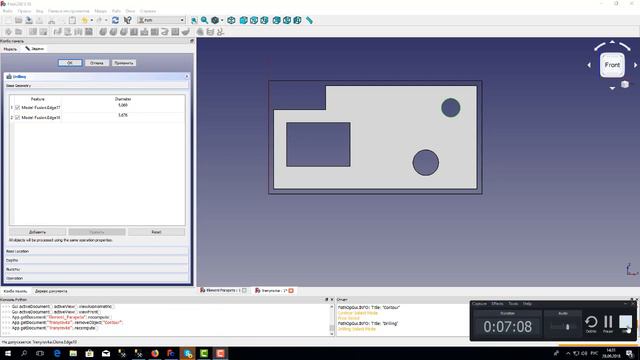Switch to the Модель tab
This screenshot has width=640, height=360.
pos(10,49)
